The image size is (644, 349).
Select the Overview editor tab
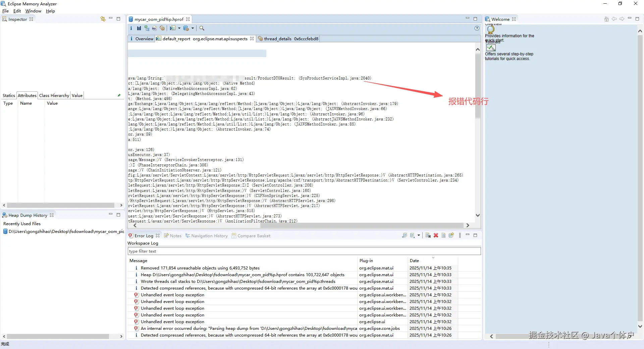pos(142,39)
